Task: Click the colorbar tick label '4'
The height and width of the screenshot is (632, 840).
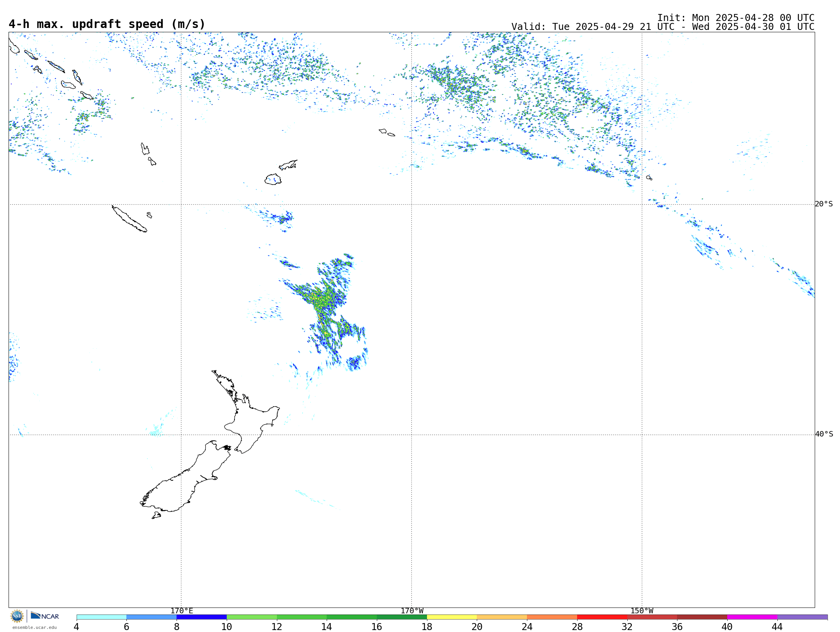Action: 77,627
